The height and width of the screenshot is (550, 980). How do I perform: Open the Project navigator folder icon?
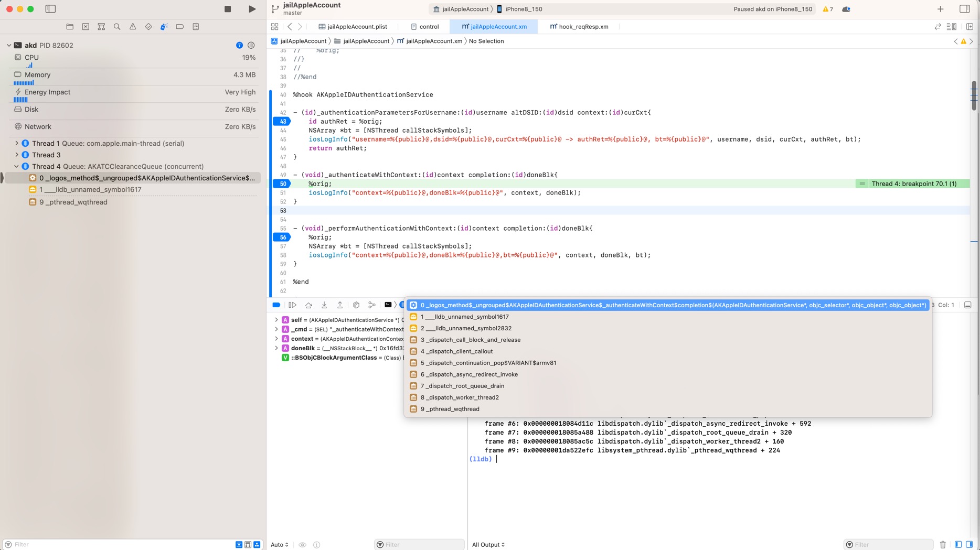70,27
